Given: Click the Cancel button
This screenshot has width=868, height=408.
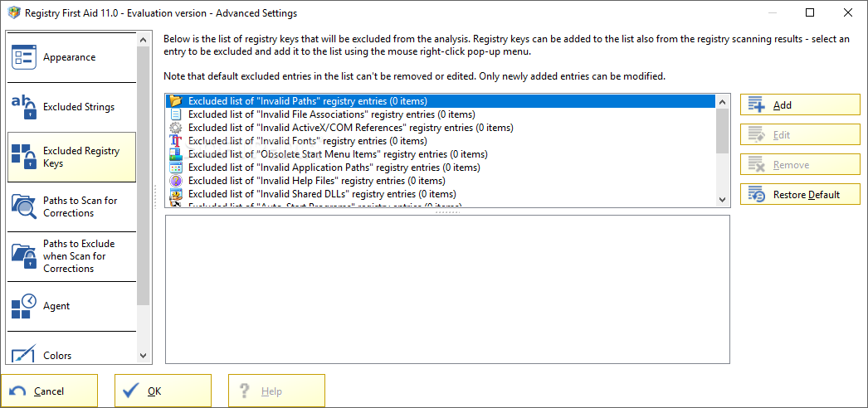Looking at the screenshot, I should (49, 391).
